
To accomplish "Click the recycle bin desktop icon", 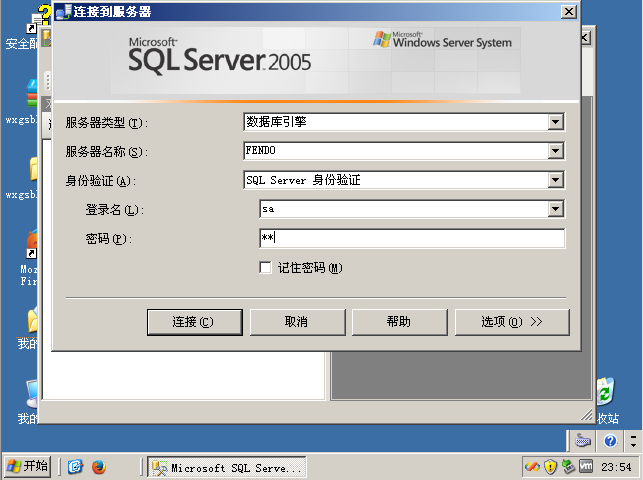I will [x=606, y=391].
